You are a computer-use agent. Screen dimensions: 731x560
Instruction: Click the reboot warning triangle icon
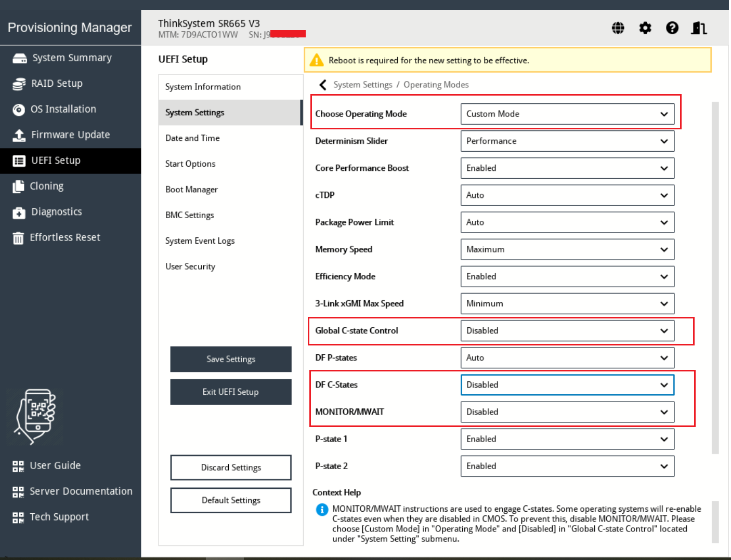316,61
